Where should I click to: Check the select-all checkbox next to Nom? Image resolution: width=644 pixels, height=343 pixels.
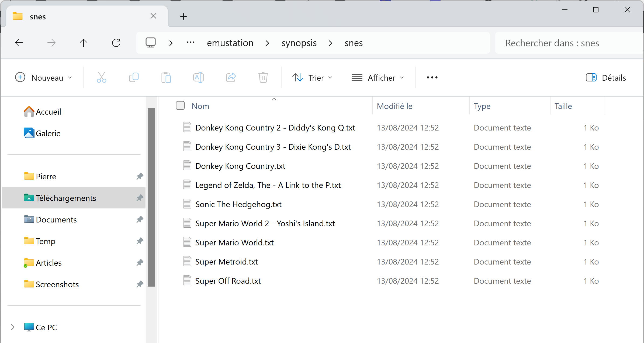pyautogui.click(x=180, y=106)
